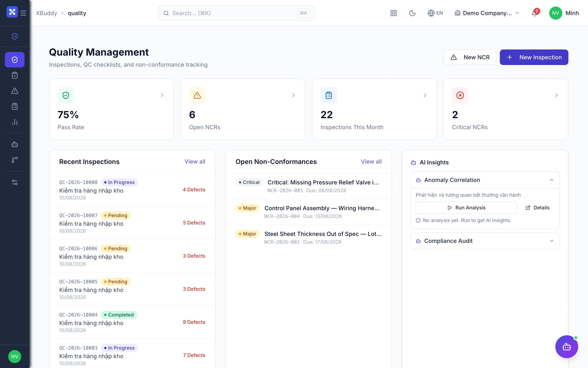This screenshot has width=588, height=368.
Task: View all Recent Inspections
Action: [195, 162]
